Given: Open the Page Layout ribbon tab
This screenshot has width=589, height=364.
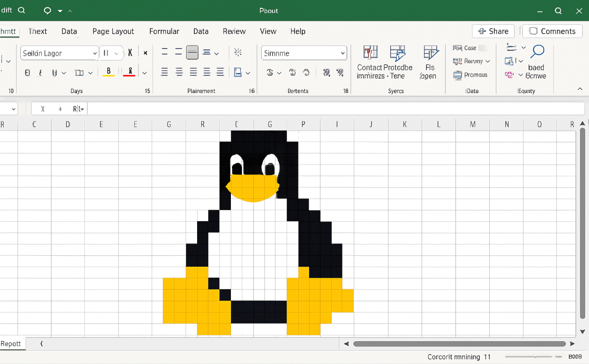Looking at the screenshot, I should 113,31.
